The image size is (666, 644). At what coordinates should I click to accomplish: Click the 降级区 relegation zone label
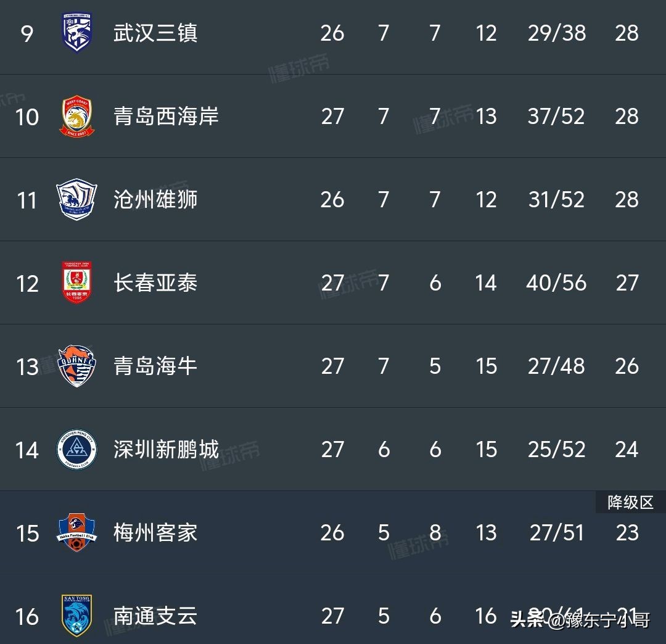[630, 503]
